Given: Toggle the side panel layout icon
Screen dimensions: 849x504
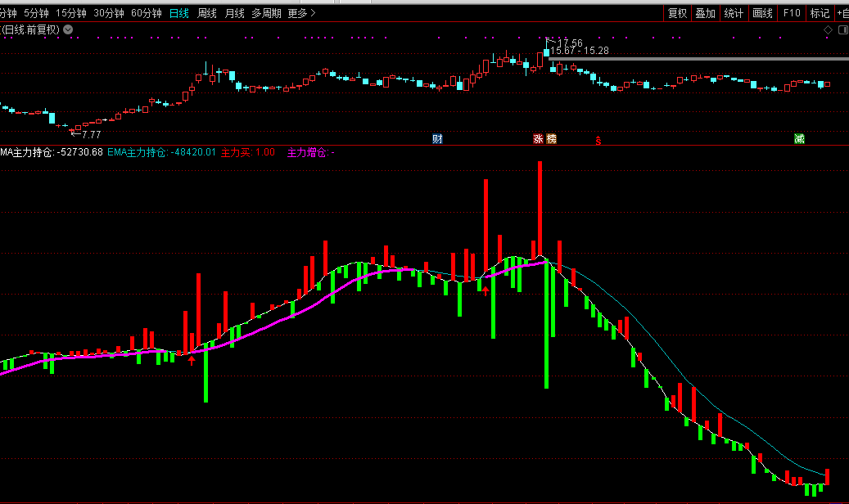Looking at the screenshot, I should pyautogui.click(x=842, y=30).
